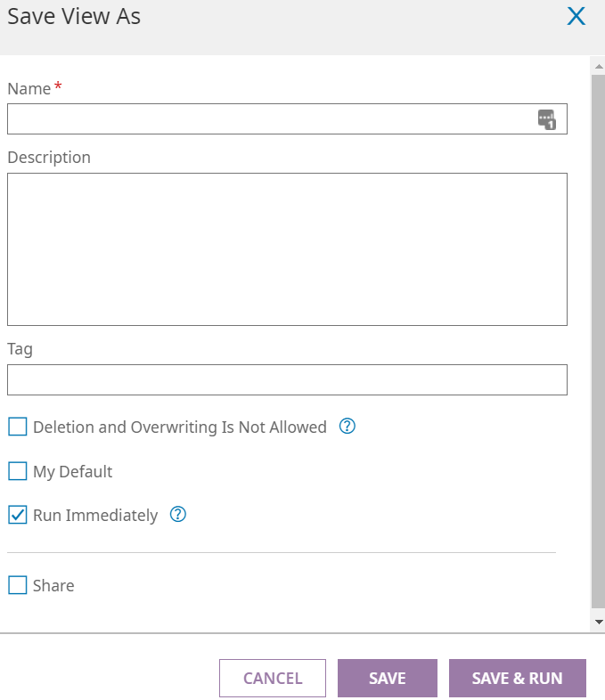Image resolution: width=605 pixels, height=700 pixels.
Task: Click the scrollbar down arrow
Action: click(599, 621)
